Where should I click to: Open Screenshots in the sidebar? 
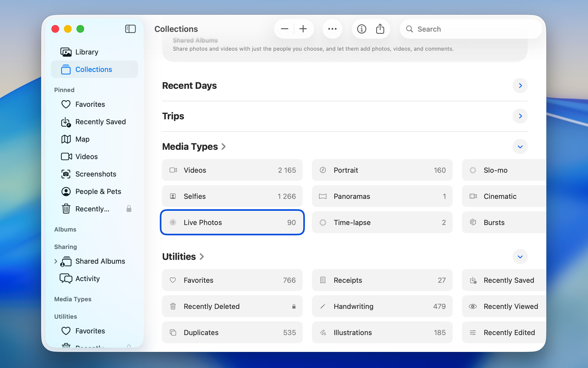(94, 174)
